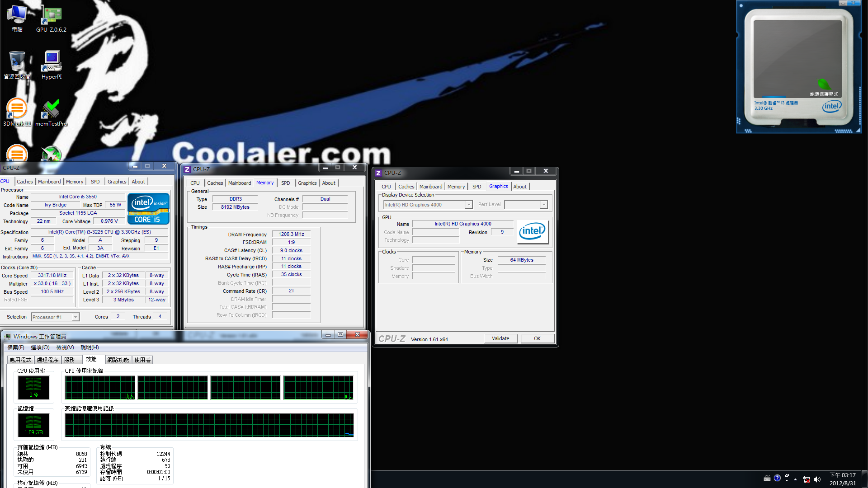Viewport: 868px width, 488px height.
Task: Switch to SPD tab in middle CPU-Z window
Action: (x=286, y=183)
